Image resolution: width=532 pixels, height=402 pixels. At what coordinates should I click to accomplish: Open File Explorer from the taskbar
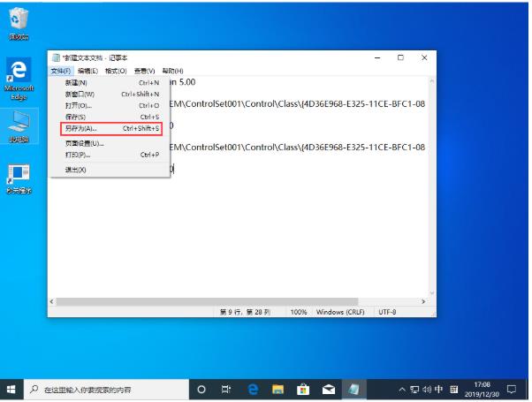(x=277, y=390)
